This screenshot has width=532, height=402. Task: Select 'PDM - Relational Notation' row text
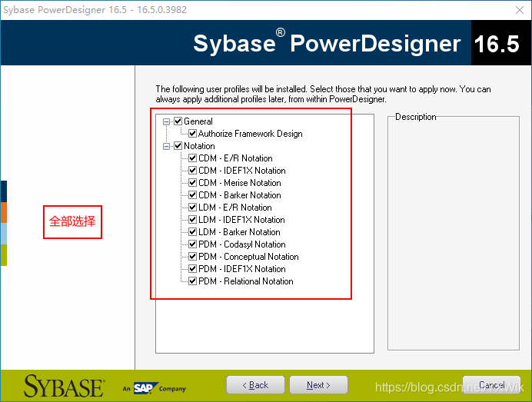[246, 281]
